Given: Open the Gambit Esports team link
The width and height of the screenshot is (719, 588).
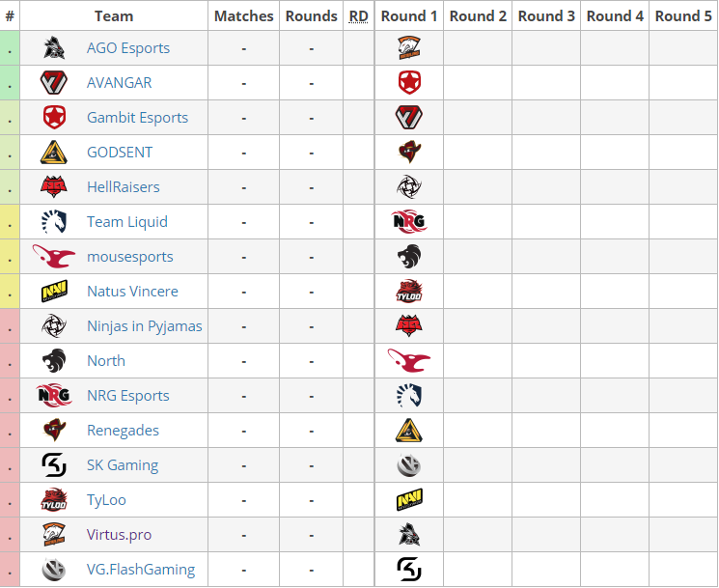Looking at the screenshot, I should pos(138,118).
